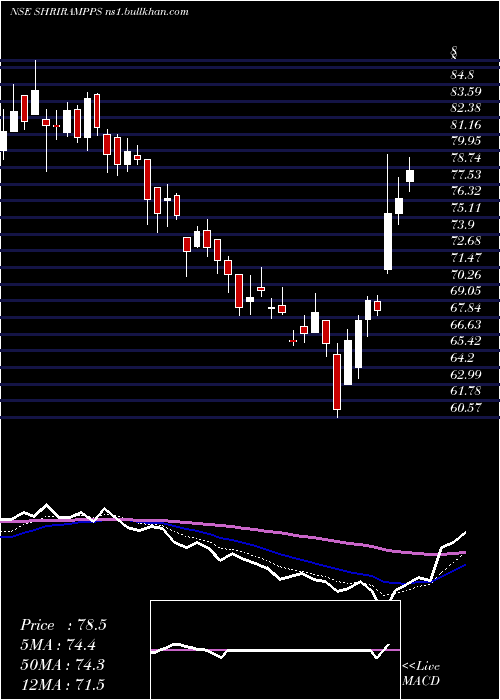Click the 70.26 price axis label
This screenshot has width=500, height=700.
point(466,274)
